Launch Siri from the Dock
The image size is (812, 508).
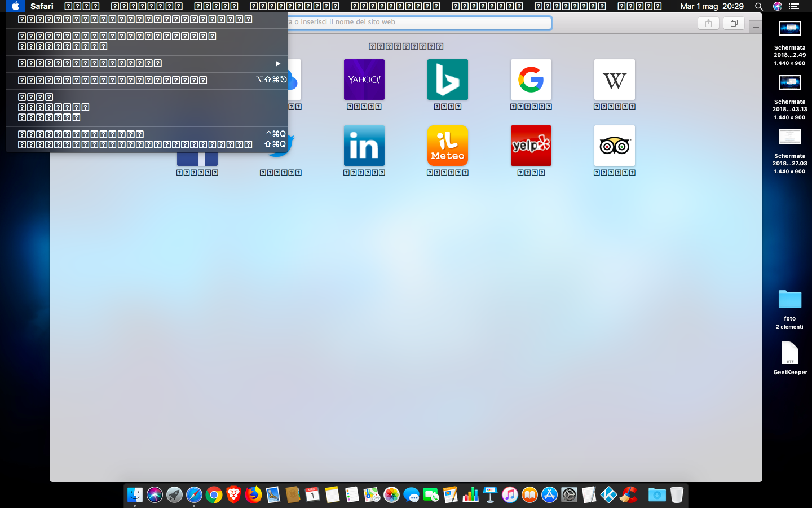tap(155, 495)
